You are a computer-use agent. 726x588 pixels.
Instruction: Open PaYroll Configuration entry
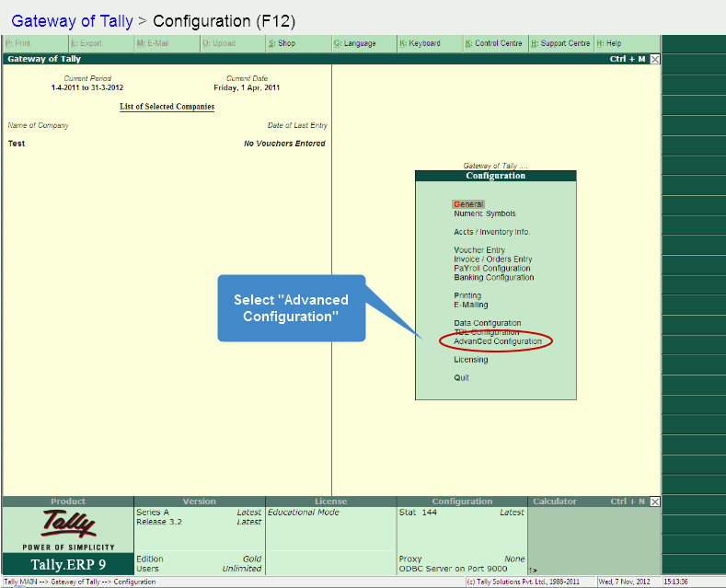point(491,268)
